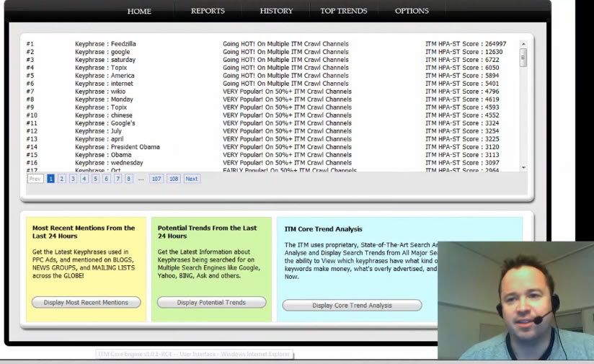Select current page 1 in pagination
The width and height of the screenshot is (594, 364).
click(x=50, y=179)
